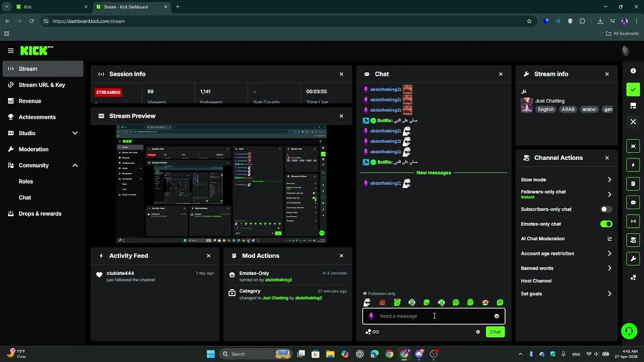Click the bubbles icon at bottom of right toolbar
This screenshot has width=644, height=362.
click(633, 278)
